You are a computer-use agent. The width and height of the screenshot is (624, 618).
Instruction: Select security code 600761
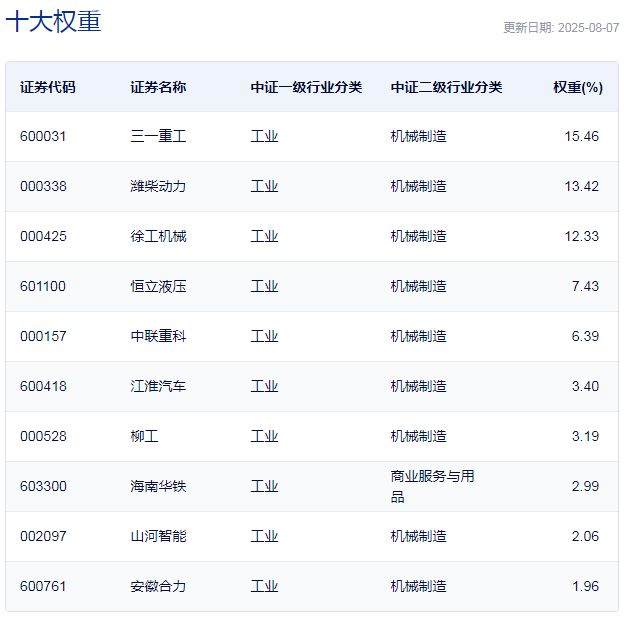click(43, 587)
